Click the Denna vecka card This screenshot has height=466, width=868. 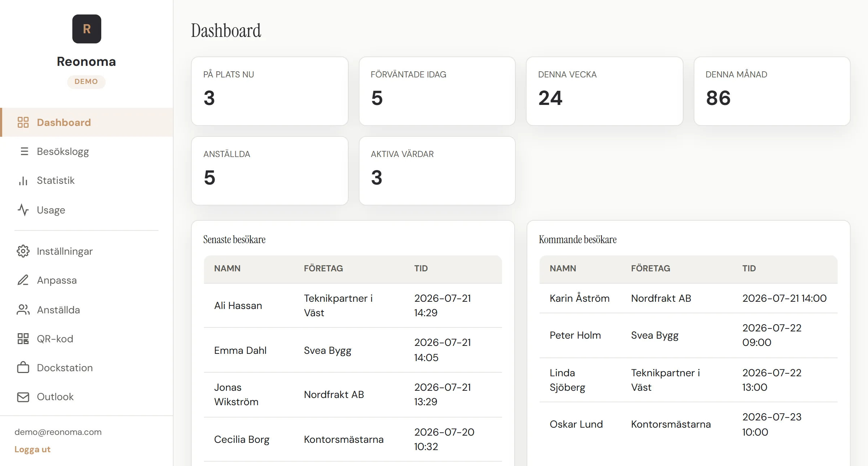point(605,91)
